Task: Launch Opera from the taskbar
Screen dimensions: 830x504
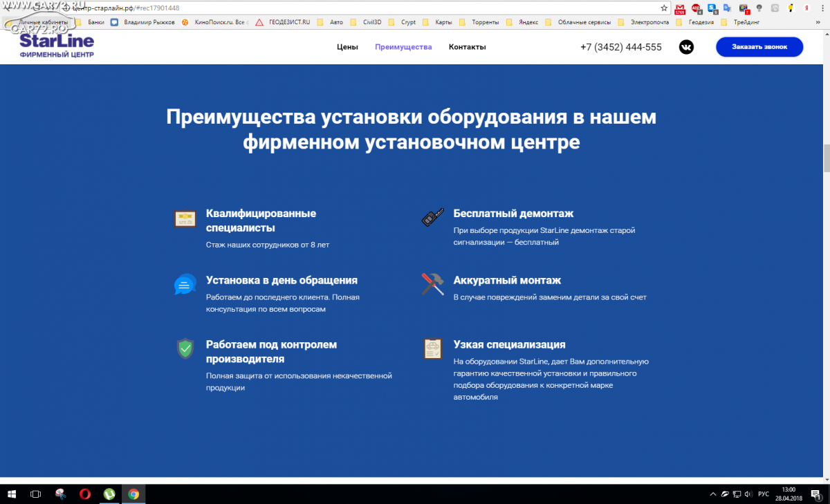Action: (84, 494)
